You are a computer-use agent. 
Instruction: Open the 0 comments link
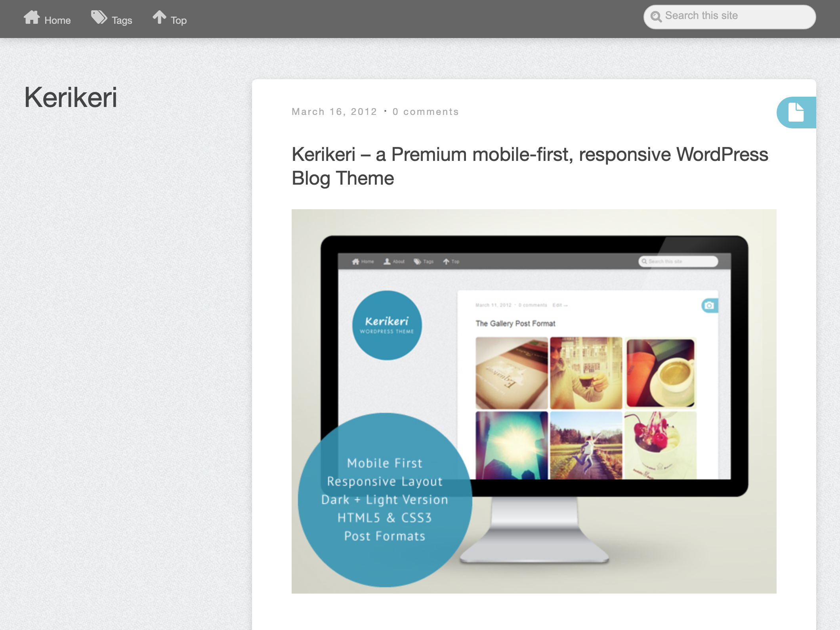[426, 112]
